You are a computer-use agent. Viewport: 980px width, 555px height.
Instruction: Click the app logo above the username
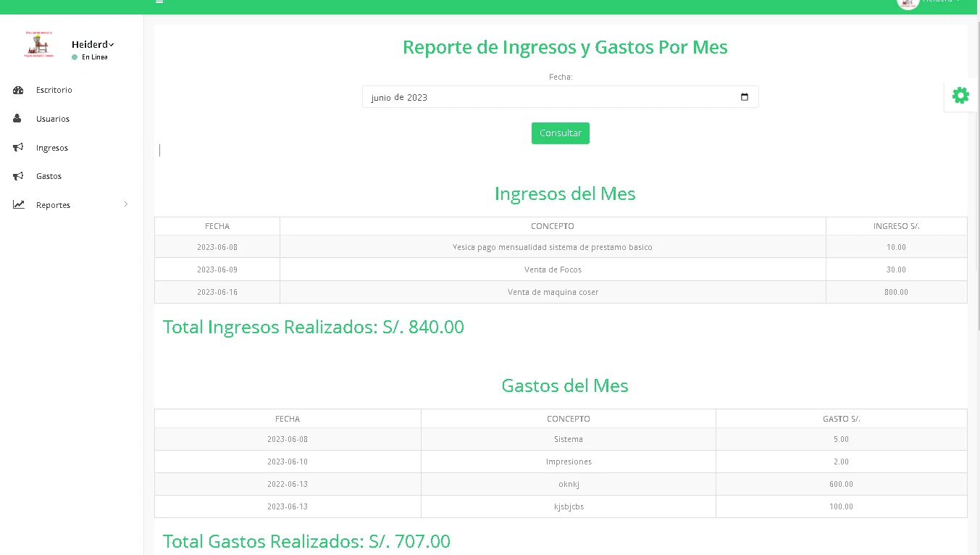pyautogui.click(x=38, y=45)
